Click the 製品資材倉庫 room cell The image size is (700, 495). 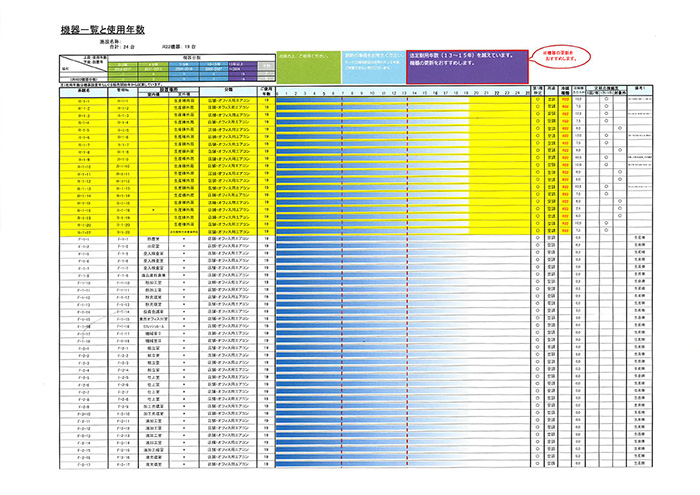(x=154, y=275)
